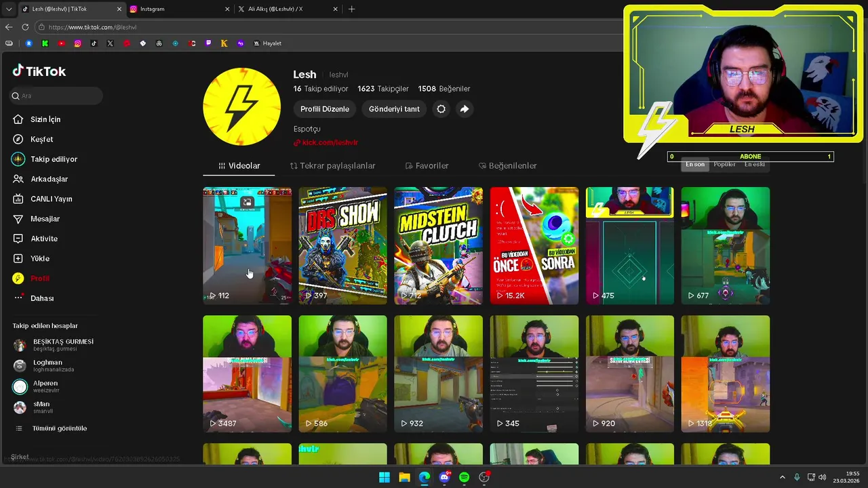This screenshot has height=488, width=868.
Task: Switch to Tekrar paylaşılanlar tab
Action: pyautogui.click(x=332, y=166)
